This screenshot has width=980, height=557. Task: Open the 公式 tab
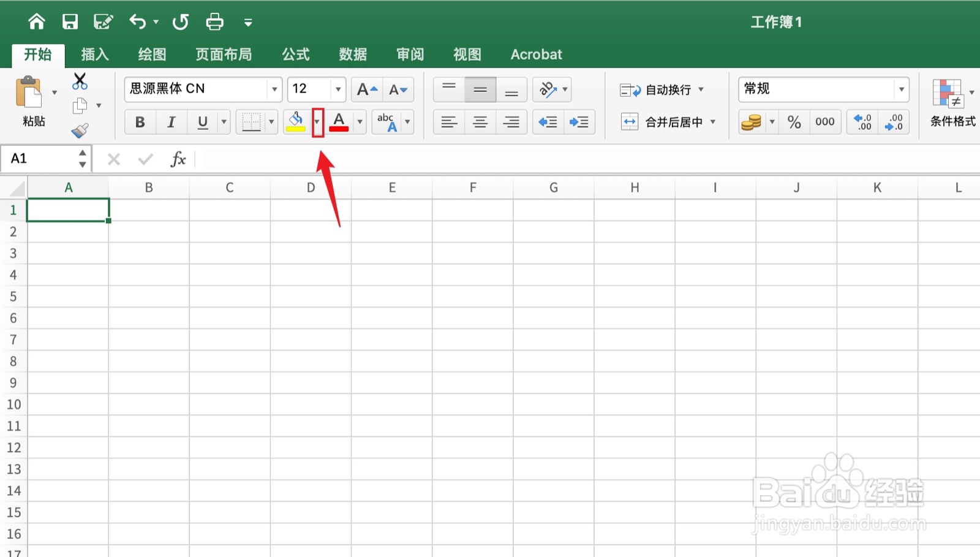[x=296, y=55]
